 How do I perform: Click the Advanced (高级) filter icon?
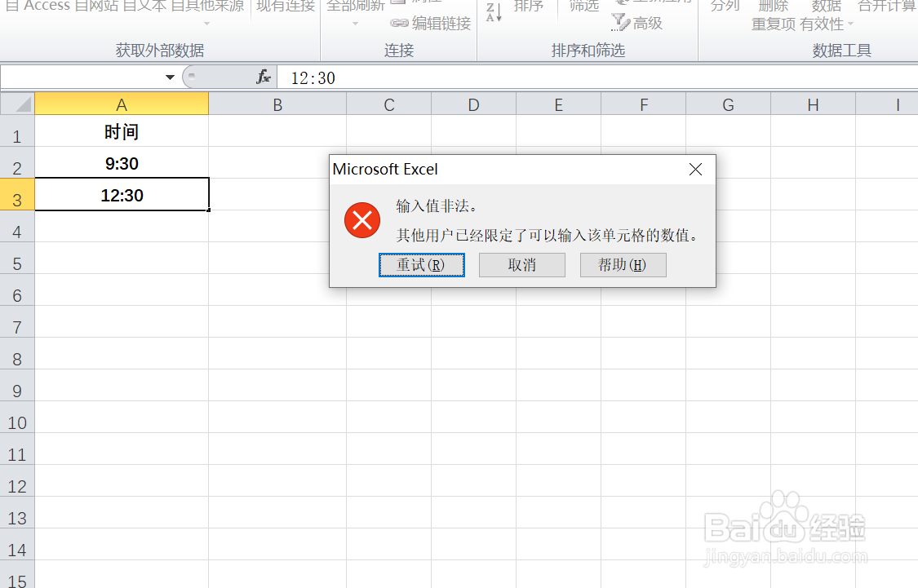(620, 22)
